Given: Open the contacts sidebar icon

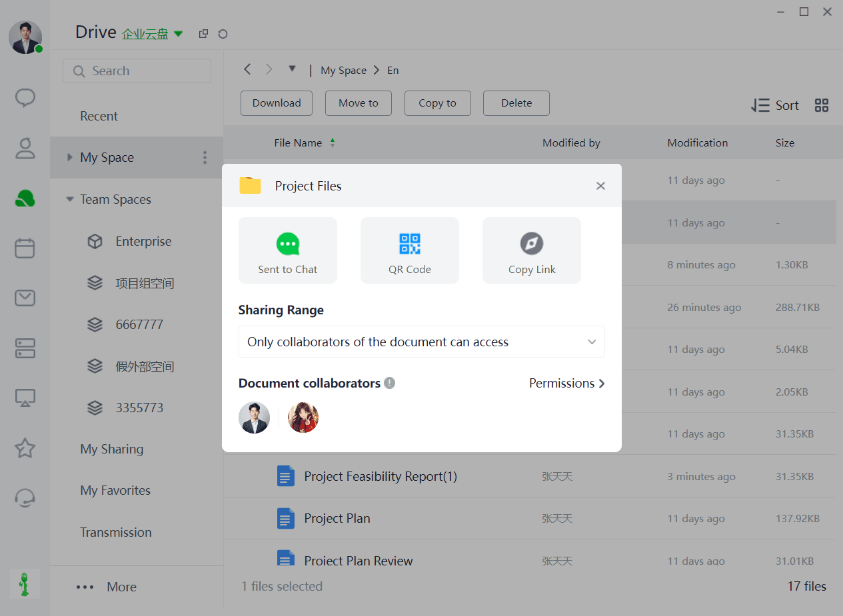Looking at the screenshot, I should (x=25, y=149).
